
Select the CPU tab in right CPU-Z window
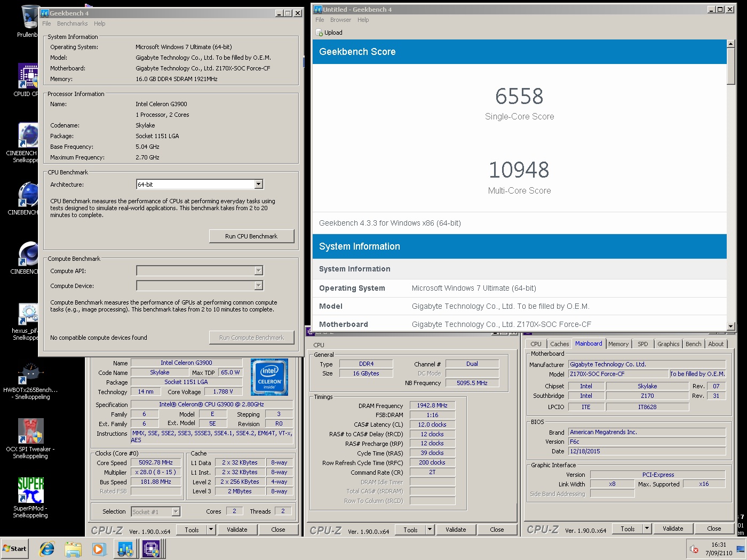(x=536, y=344)
